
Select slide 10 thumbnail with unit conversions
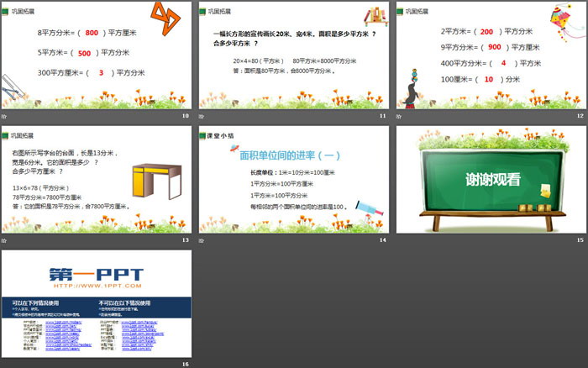(96, 55)
